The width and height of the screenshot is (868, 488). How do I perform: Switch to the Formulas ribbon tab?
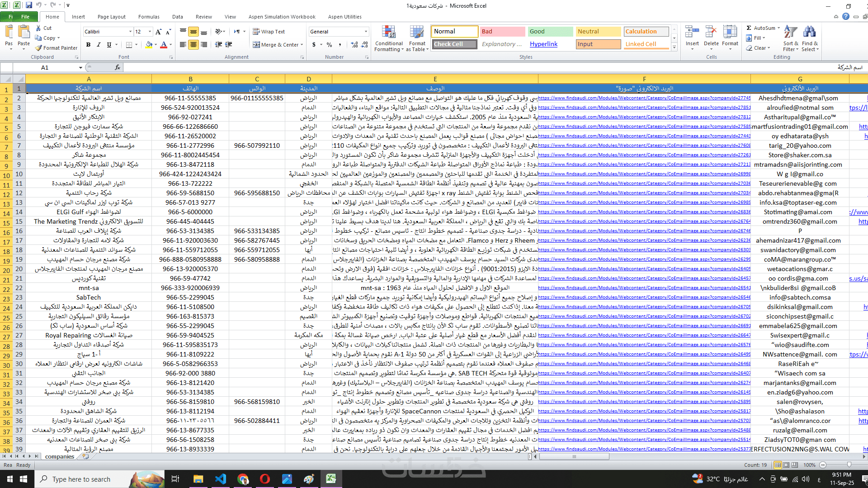click(x=149, y=17)
